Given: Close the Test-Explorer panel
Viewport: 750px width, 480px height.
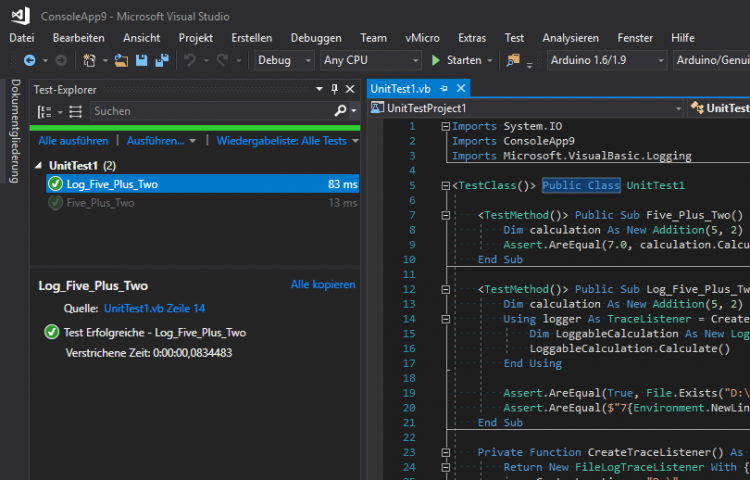Looking at the screenshot, I should [x=350, y=89].
